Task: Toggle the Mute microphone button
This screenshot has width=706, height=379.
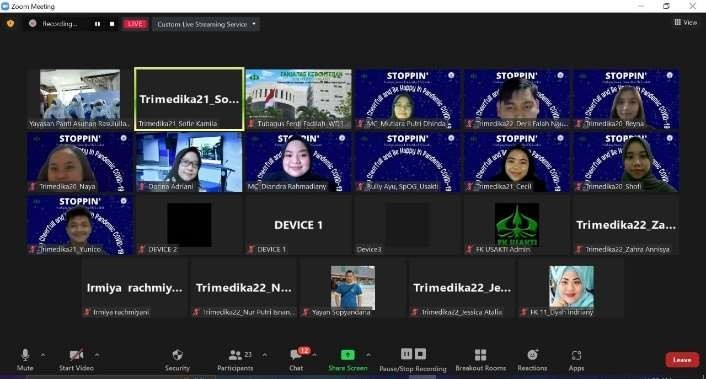Action: click(x=25, y=360)
